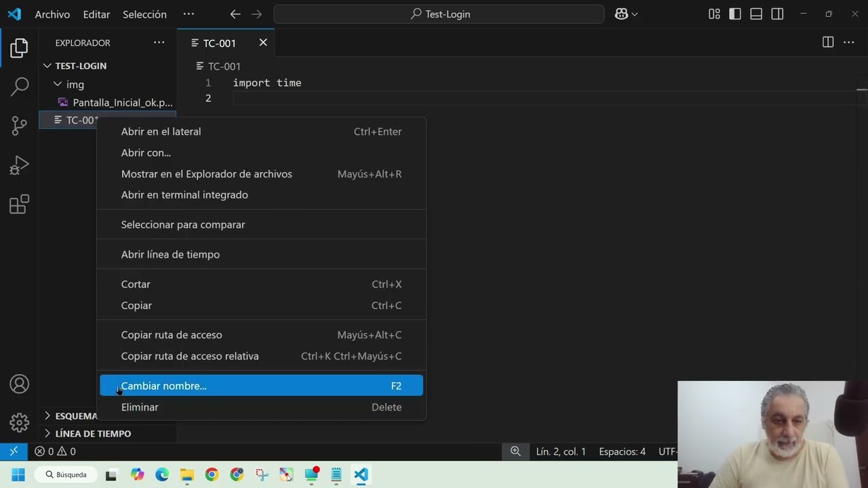Open the title bar menu overflow ellipsis
This screenshot has width=868, height=488.
(x=189, y=14)
